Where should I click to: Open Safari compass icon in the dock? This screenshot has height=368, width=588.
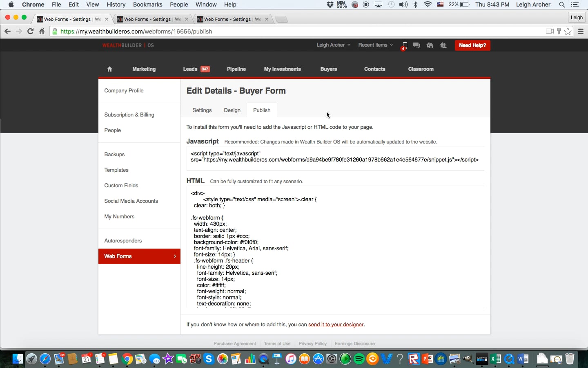tap(45, 359)
